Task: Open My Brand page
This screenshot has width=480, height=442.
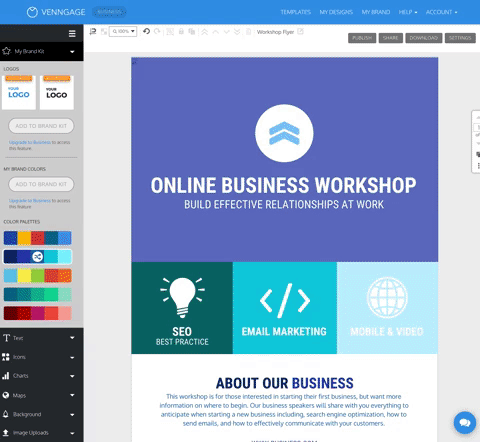Action: point(376,12)
